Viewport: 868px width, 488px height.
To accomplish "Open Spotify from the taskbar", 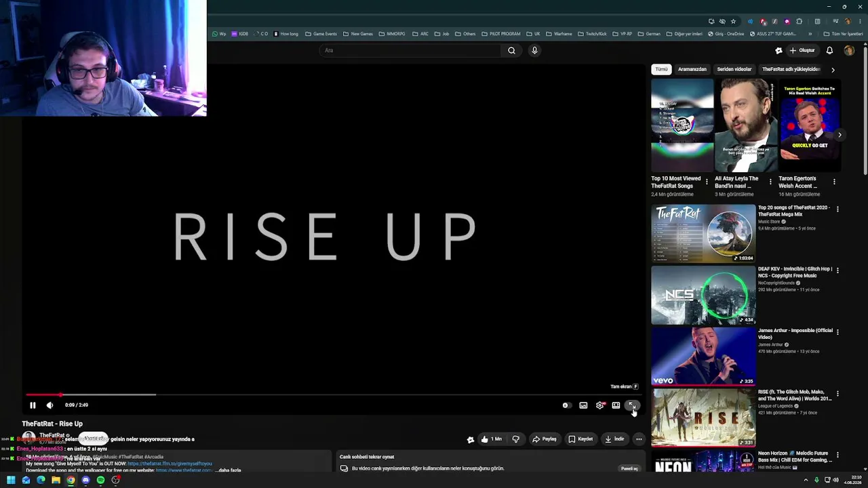I will tap(100, 481).
